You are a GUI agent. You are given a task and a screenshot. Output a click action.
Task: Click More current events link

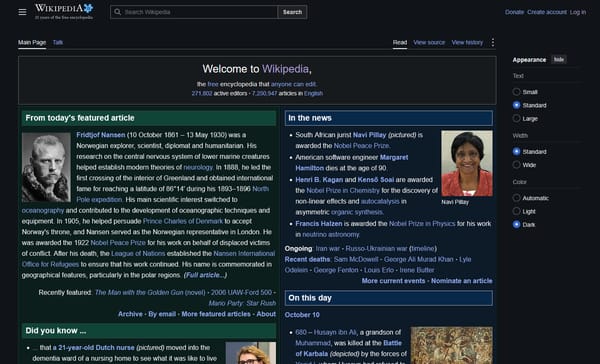pyautogui.click(x=393, y=281)
